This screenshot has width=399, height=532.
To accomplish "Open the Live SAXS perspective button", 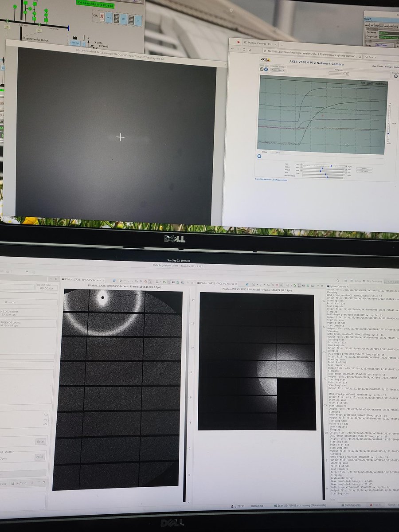I will [392, 282].
